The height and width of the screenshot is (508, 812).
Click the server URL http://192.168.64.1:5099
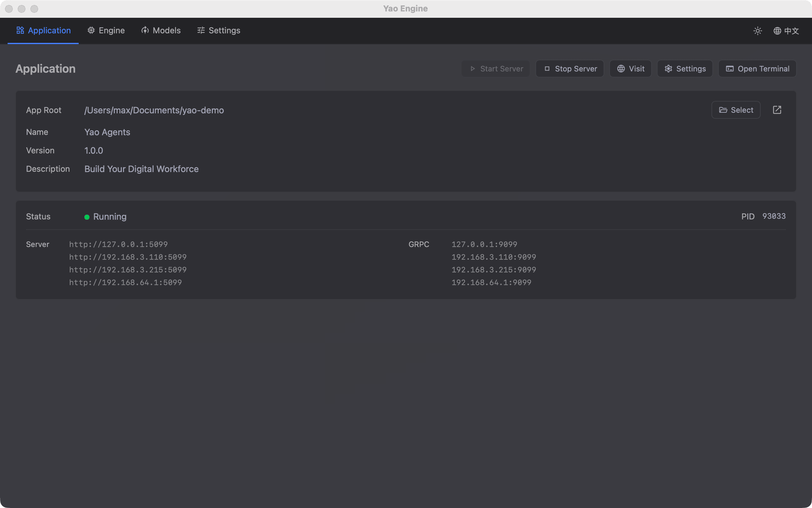click(x=125, y=283)
